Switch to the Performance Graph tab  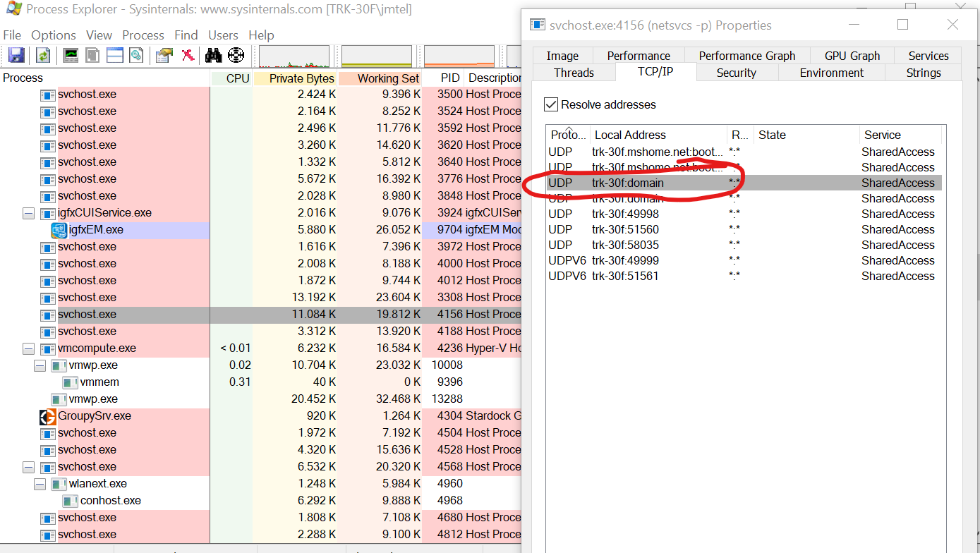[747, 56]
